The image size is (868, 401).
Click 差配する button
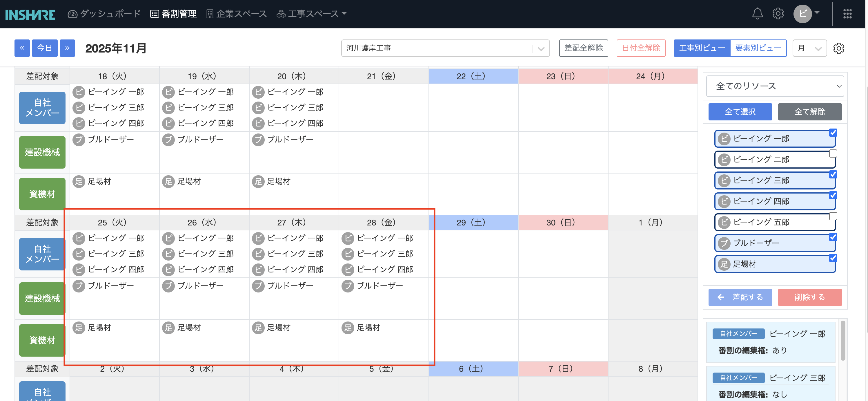[740, 297]
